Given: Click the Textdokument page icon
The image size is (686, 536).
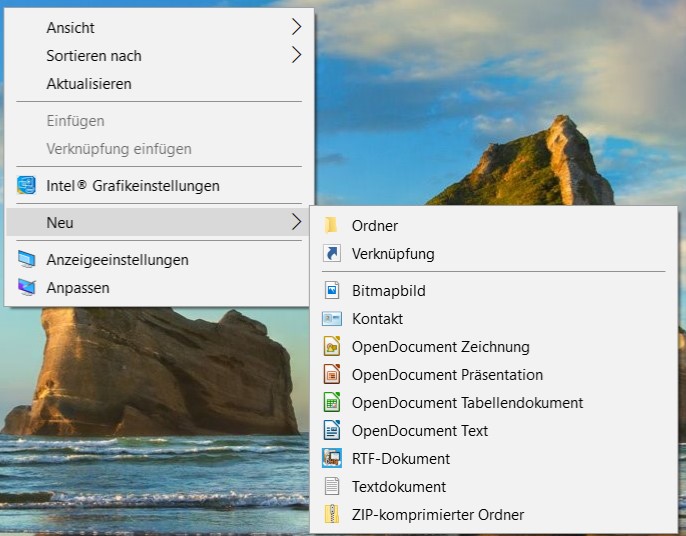Looking at the screenshot, I should [x=332, y=487].
